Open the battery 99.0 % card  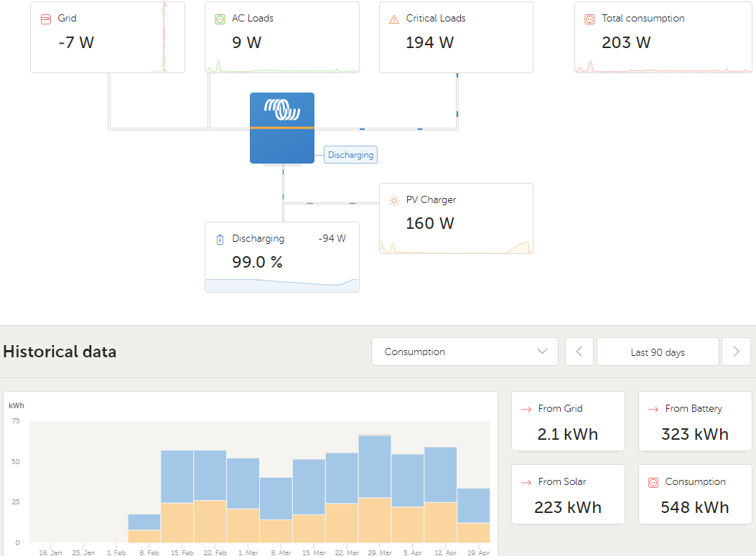click(x=282, y=257)
